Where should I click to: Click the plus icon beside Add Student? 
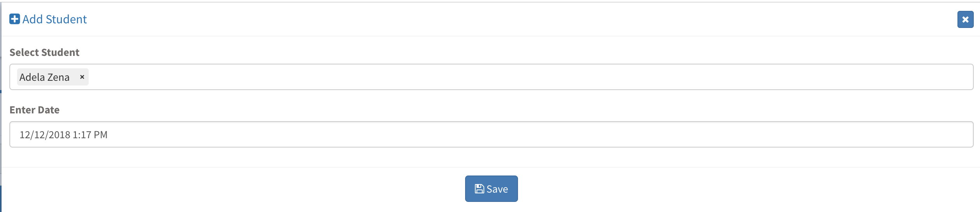click(x=15, y=19)
